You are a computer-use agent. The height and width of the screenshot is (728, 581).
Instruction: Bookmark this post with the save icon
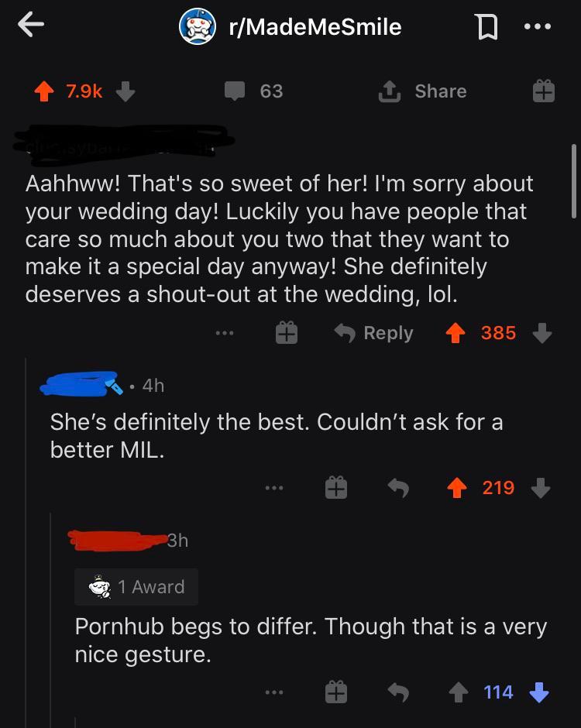(485, 27)
